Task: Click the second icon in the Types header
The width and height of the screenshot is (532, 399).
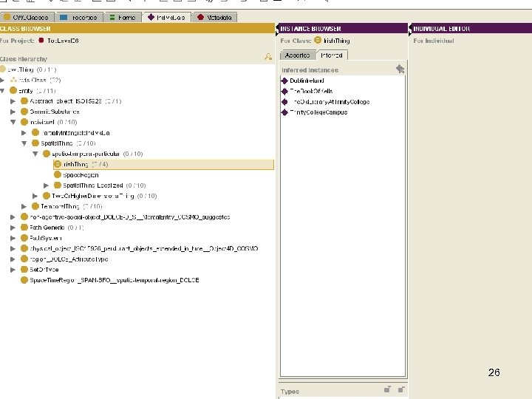Action: (x=401, y=389)
